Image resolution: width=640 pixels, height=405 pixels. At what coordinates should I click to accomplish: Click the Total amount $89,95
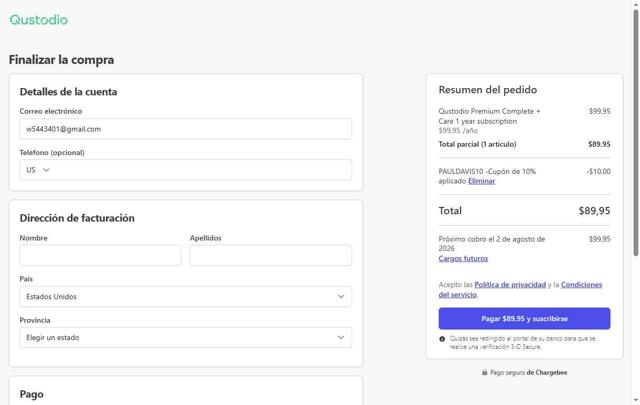click(594, 211)
